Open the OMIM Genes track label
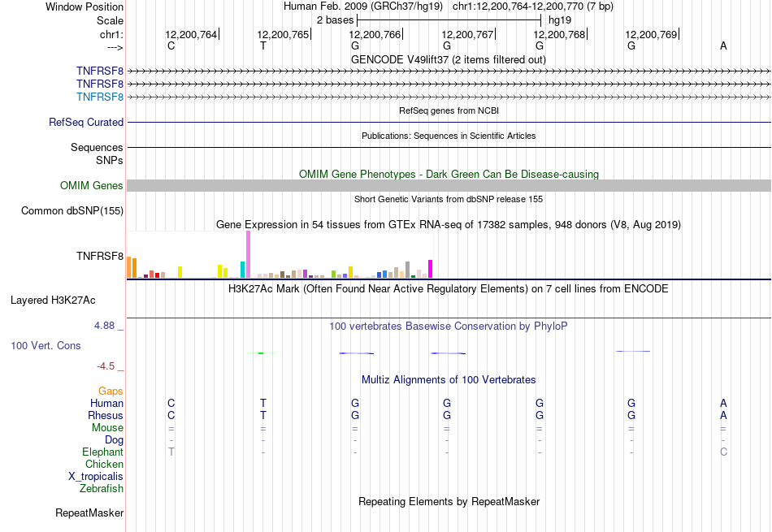Screen dimensions: 772x532 click(x=92, y=185)
